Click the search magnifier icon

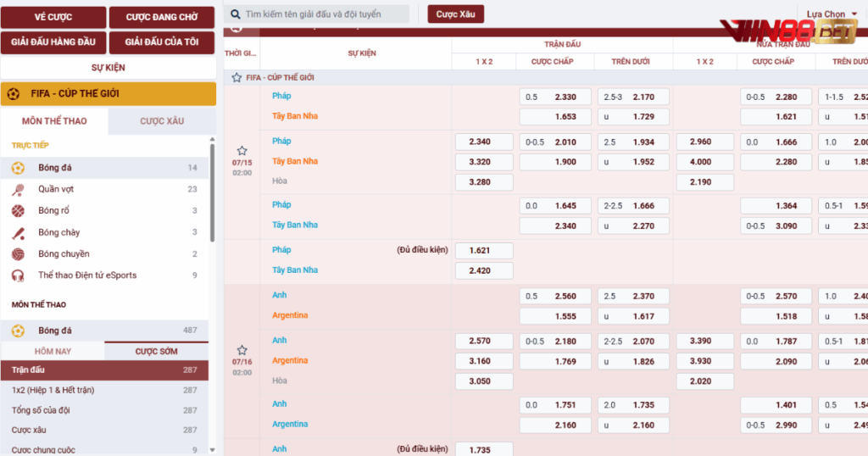(236, 14)
